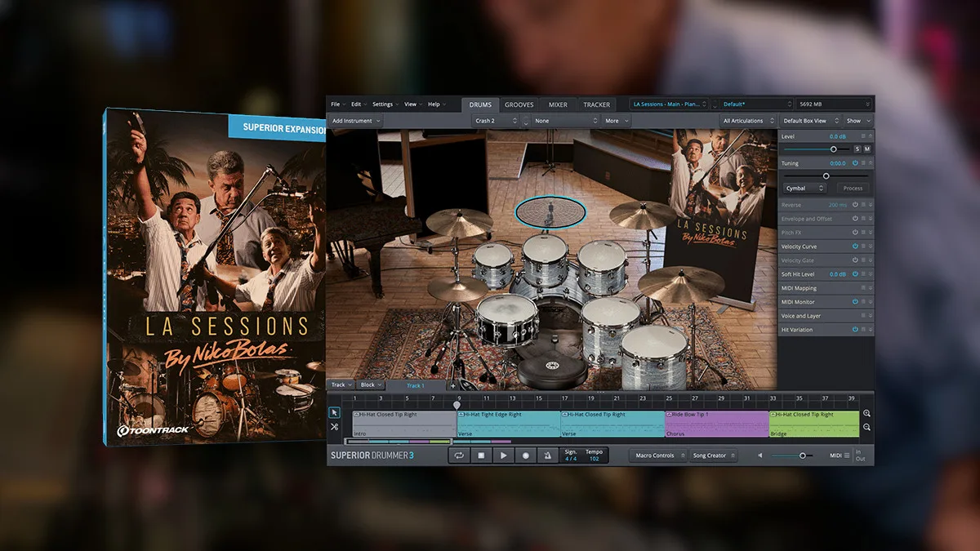Screen dimensions: 980x551
Task: Open the MIDI Mapping options menu icon
Action: tap(863, 288)
